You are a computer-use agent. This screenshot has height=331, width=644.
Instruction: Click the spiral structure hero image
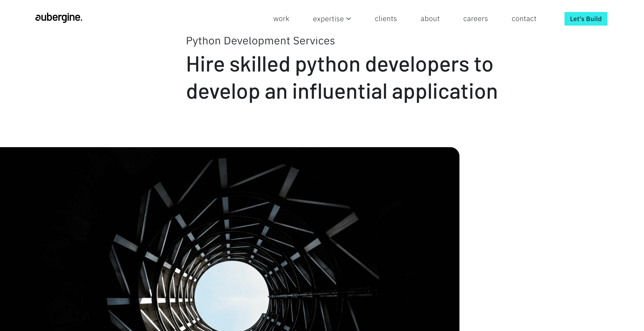230,239
